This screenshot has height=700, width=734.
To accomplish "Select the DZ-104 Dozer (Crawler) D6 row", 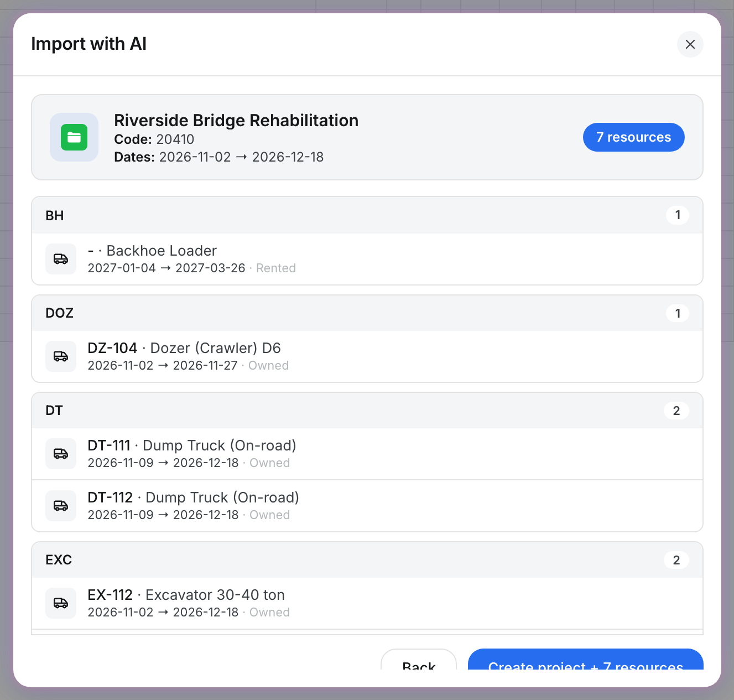I will (367, 356).
